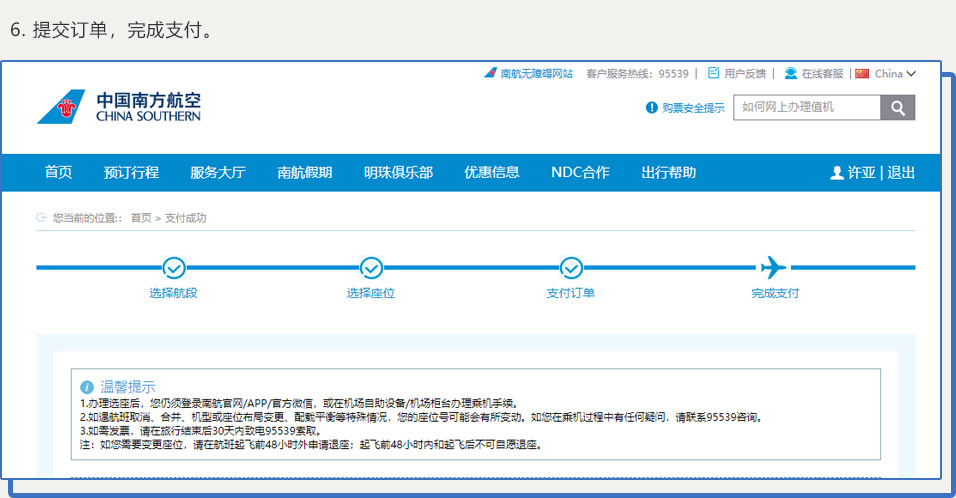Click the China Southern logo

pos(119,106)
